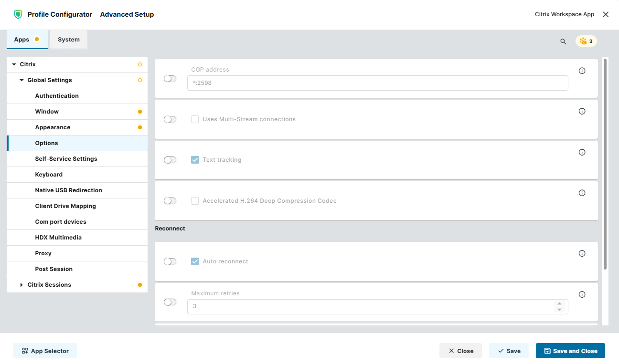Click the CGP address input field
619x364 pixels.
(x=378, y=83)
